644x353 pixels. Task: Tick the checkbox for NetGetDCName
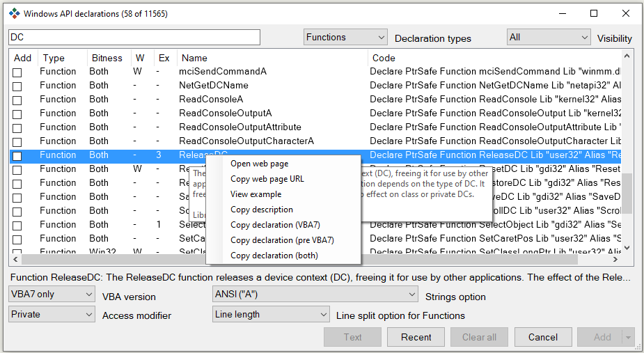tap(17, 87)
